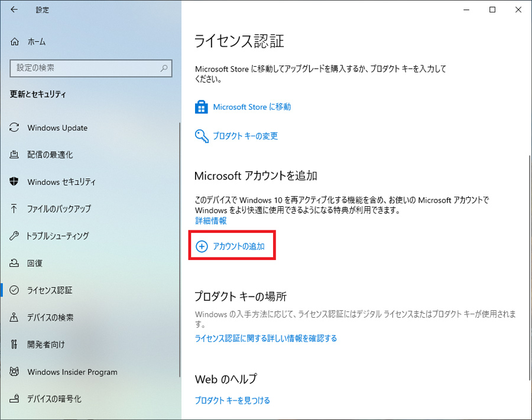The width and height of the screenshot is (532, 420).
Task: Click the ファイルのバックアップ arrow icon
Action: [x=14, y=209]
